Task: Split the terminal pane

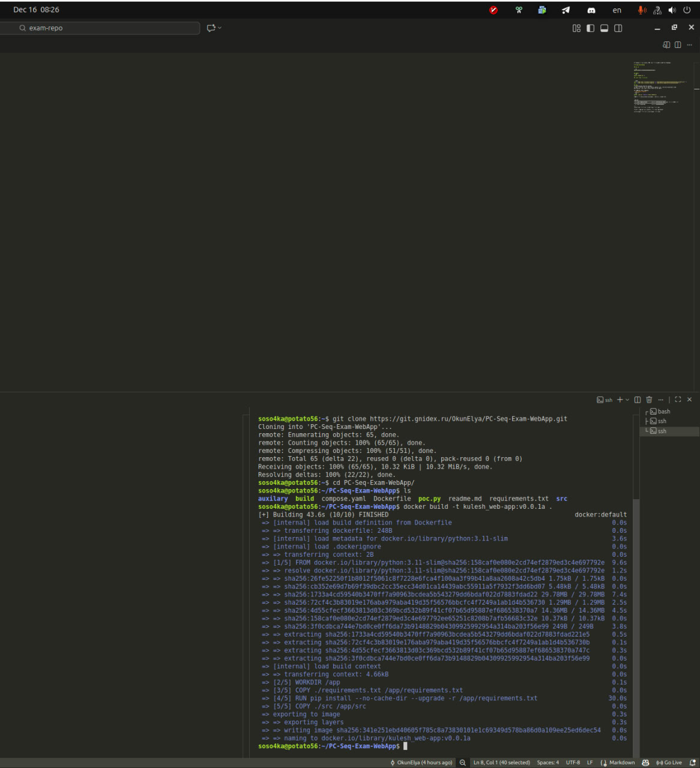Action: pos(638,400)
